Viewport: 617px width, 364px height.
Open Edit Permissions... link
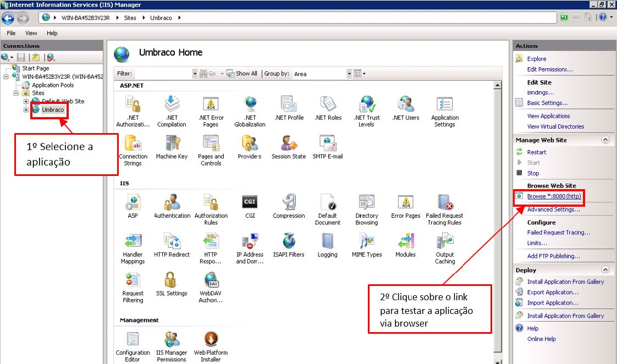point(550,69)
